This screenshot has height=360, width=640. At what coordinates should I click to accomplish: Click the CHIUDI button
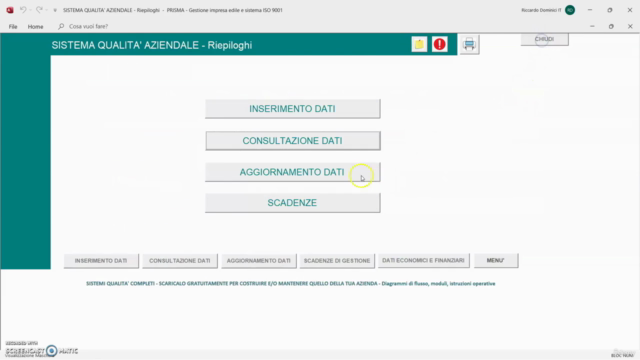pyautogui.click(x=544, y=39)
